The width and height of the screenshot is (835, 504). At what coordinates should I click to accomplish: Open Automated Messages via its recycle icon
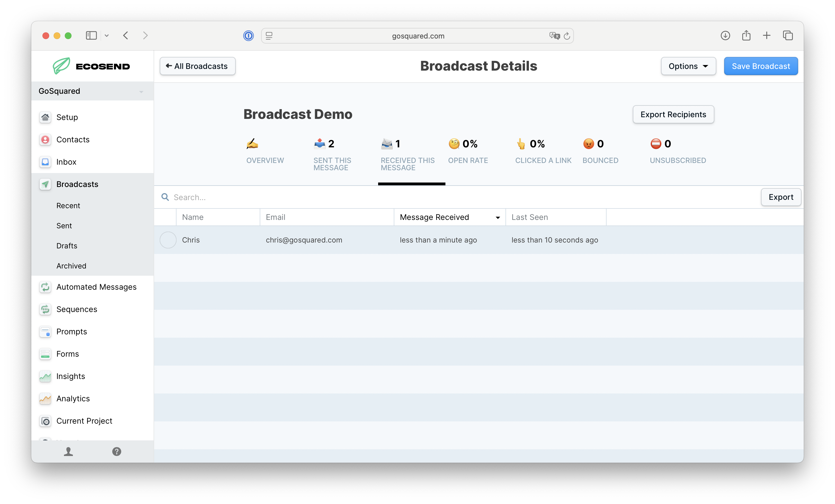click(46, 287)
